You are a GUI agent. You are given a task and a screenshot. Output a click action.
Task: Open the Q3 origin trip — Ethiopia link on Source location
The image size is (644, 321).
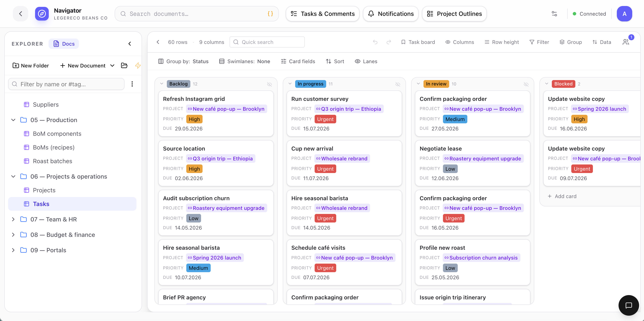(x=220, y=158)
